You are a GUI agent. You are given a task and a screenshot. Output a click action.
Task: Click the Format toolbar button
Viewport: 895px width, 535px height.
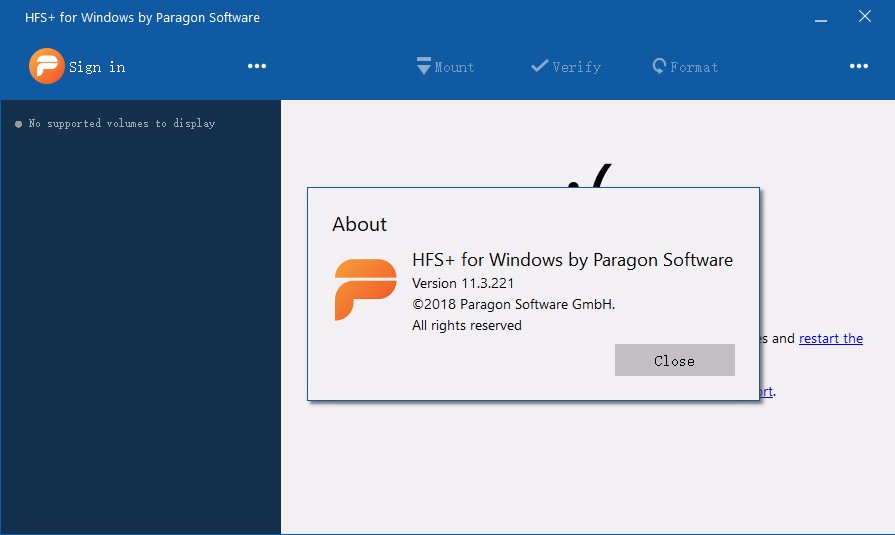pyautogui.click(x=685, y=67)
